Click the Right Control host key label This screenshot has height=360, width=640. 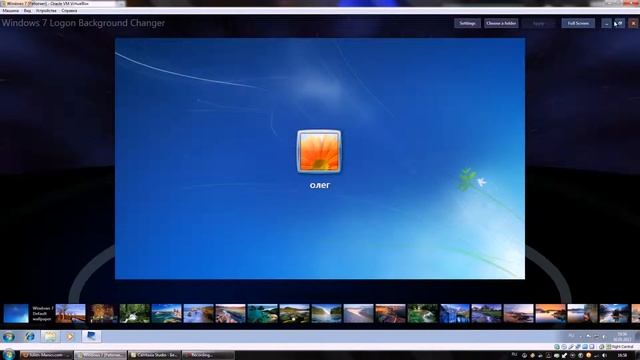622,347
